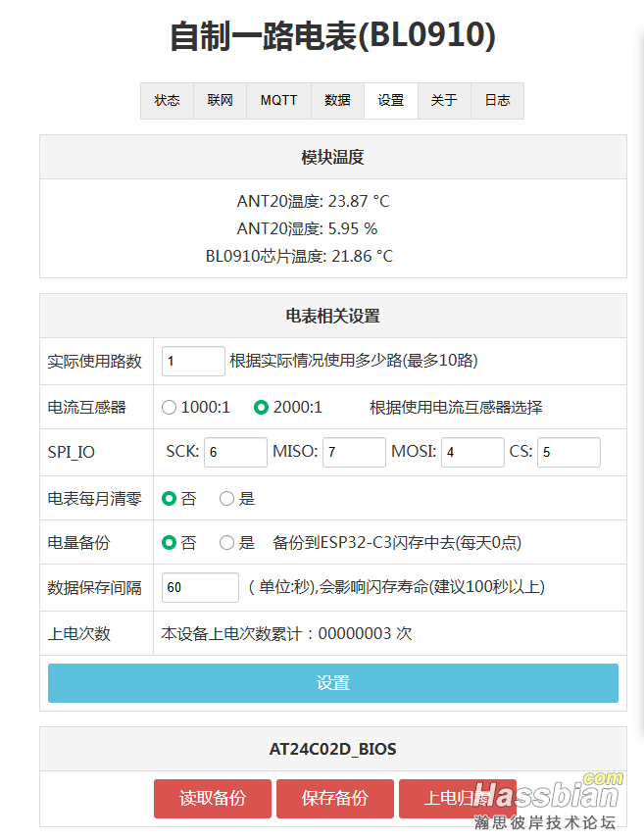
Task: Click the 保存备份 button
Action: click(335, 798)
